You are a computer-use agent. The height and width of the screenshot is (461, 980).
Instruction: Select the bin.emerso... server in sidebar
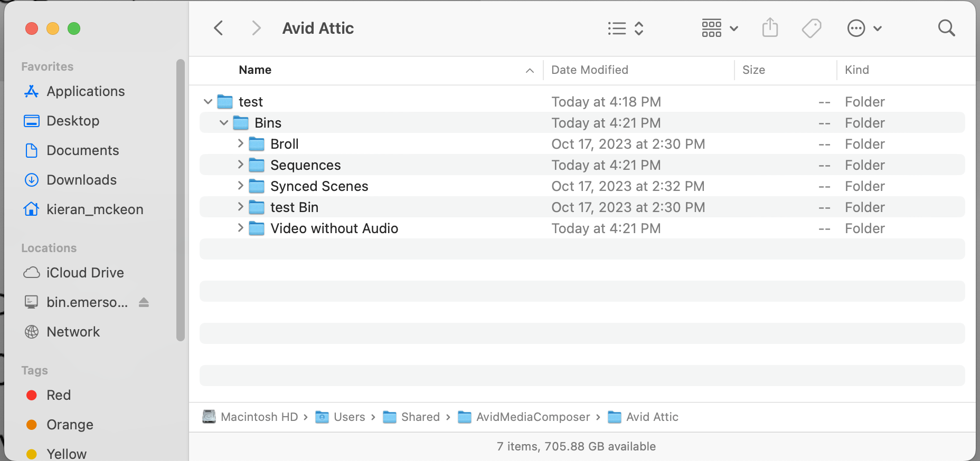pos(87,302)
